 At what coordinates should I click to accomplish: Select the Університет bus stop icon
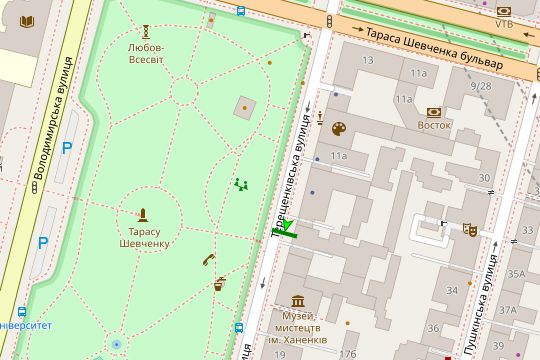pyautogui.click(x=22, y=312)
